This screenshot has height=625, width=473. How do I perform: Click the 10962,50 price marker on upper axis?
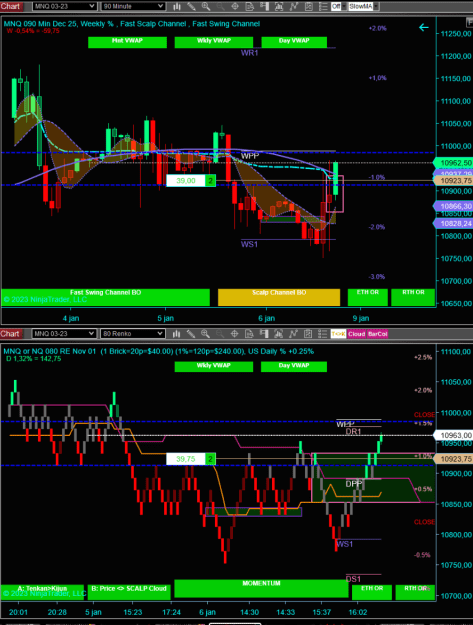tap(454, 163)
